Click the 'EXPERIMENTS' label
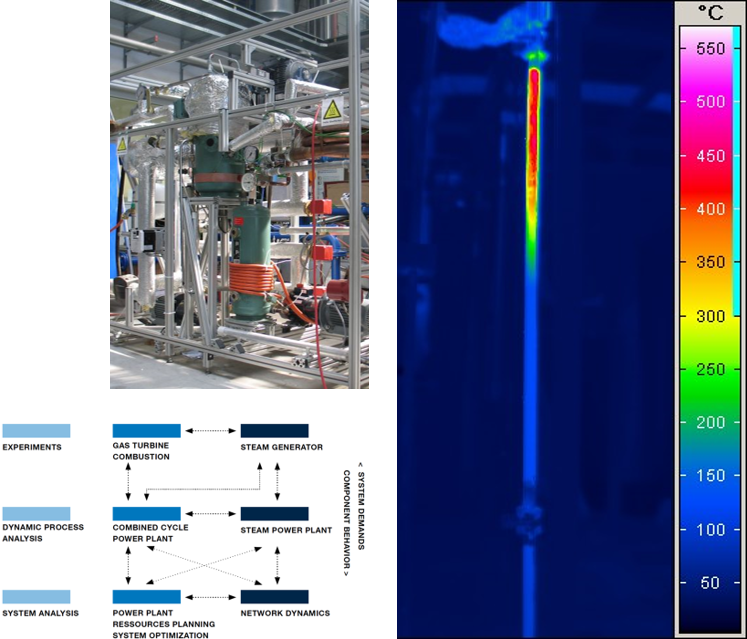This screenshot has width=747, height=639. click(32, 447)
